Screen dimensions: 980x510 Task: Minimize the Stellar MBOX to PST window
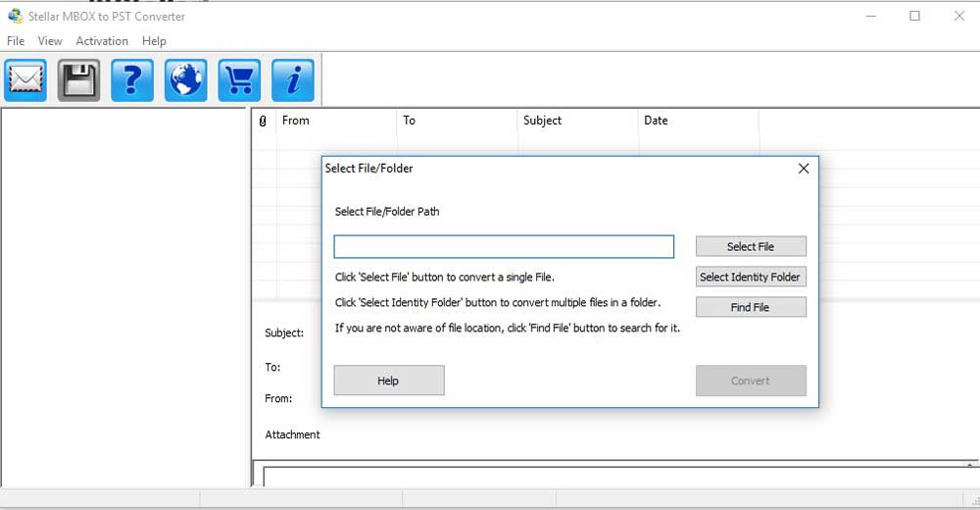tap(870, 17)
